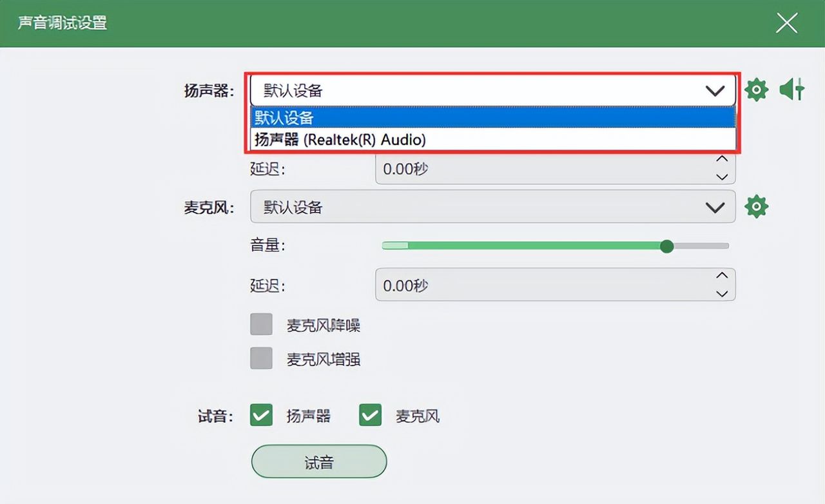Image resolution: width=825 pixels, height=504 pixels.
Task: Decrease the speaker delay value
Action: 722,177
